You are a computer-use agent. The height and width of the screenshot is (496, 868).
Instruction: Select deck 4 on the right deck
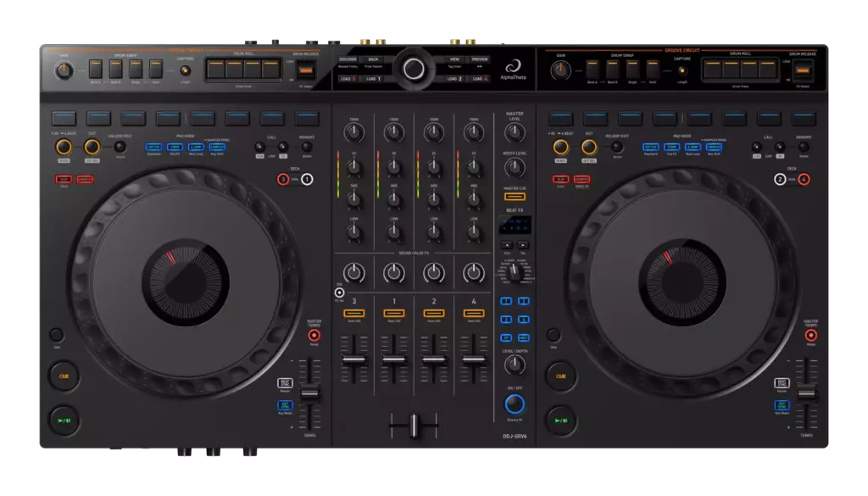click(804, 179)
